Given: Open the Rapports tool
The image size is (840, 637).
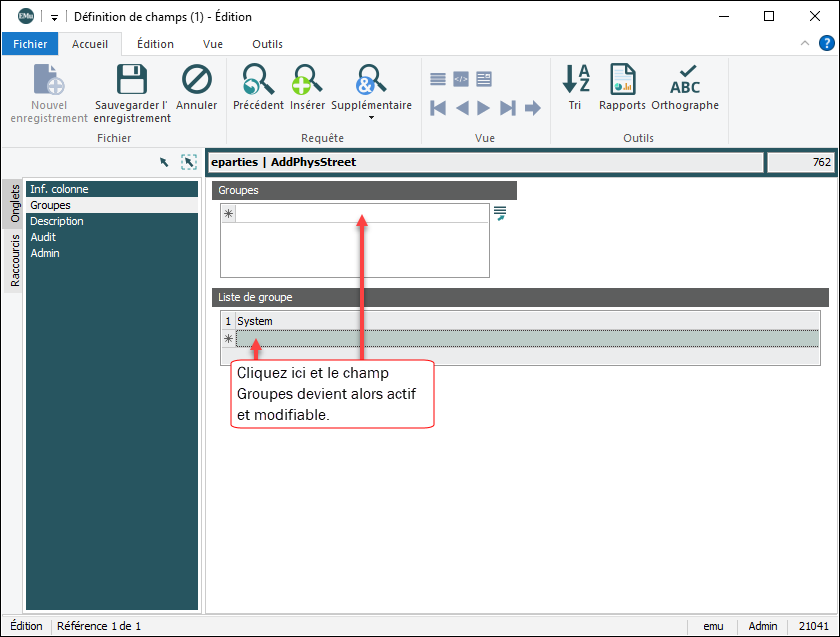Looking at the screenshot, I should [622, 82].
